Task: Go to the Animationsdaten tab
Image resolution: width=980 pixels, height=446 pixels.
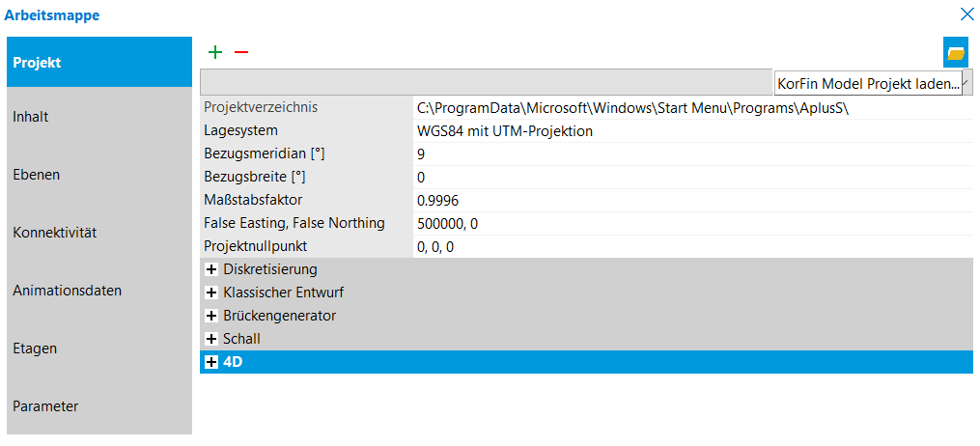Action: pyautogui.click(x=98, y=291)
